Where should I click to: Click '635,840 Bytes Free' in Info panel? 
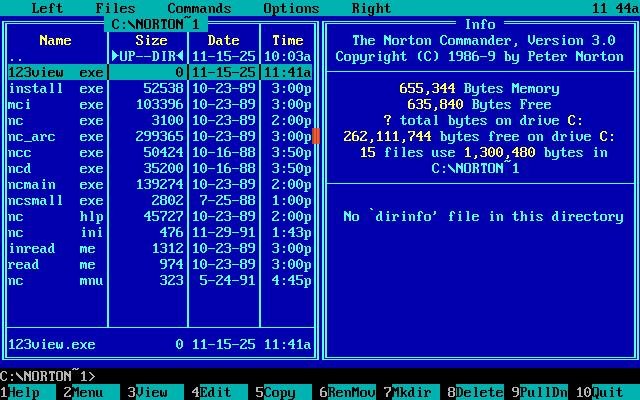tap(480, 104)
